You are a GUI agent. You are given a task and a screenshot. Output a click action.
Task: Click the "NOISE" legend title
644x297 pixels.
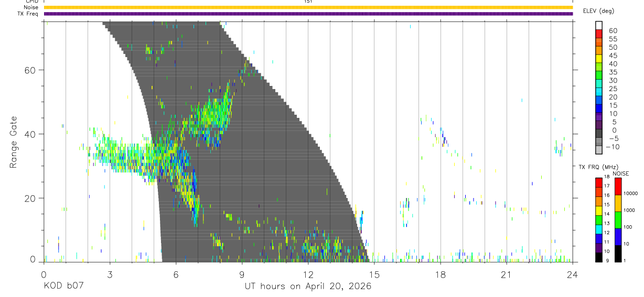pos(620,174)
